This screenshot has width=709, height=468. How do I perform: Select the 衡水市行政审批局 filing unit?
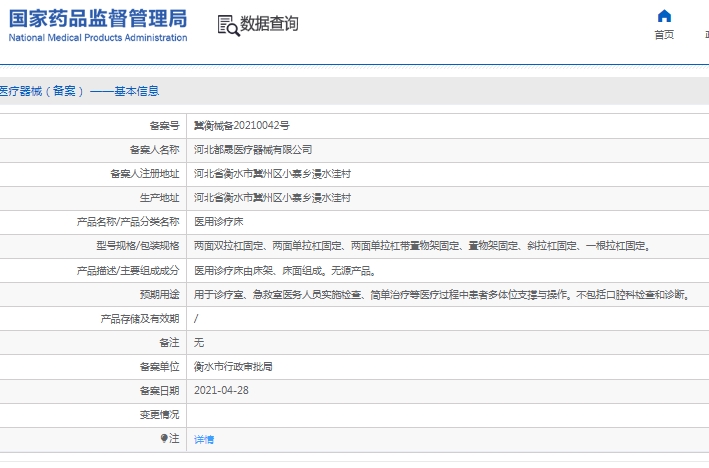(x=233, y=367)
